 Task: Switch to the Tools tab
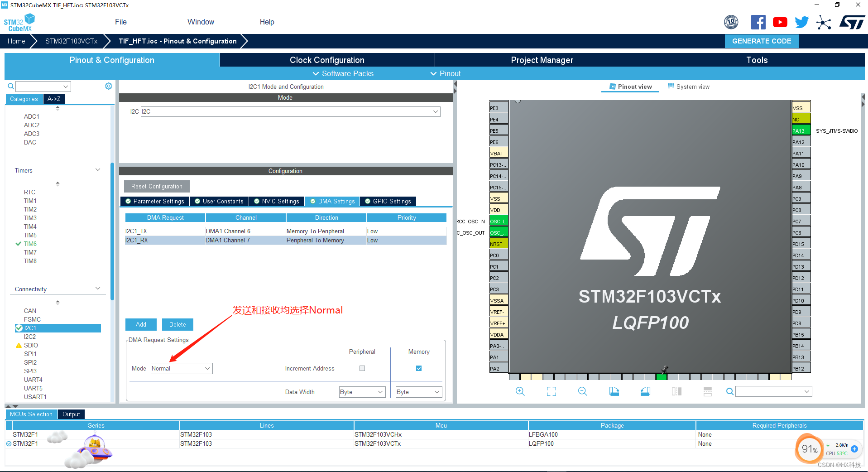pos(757,60)
